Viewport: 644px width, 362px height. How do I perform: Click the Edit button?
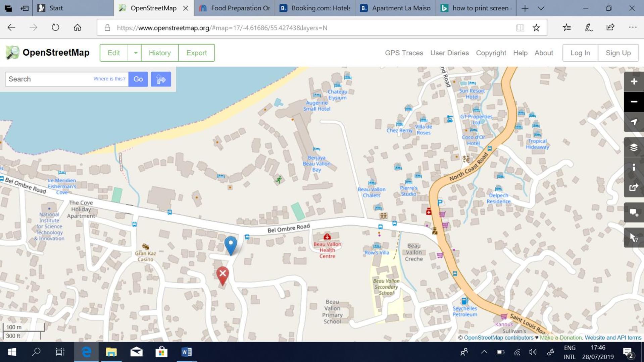(x=114, y=53)
